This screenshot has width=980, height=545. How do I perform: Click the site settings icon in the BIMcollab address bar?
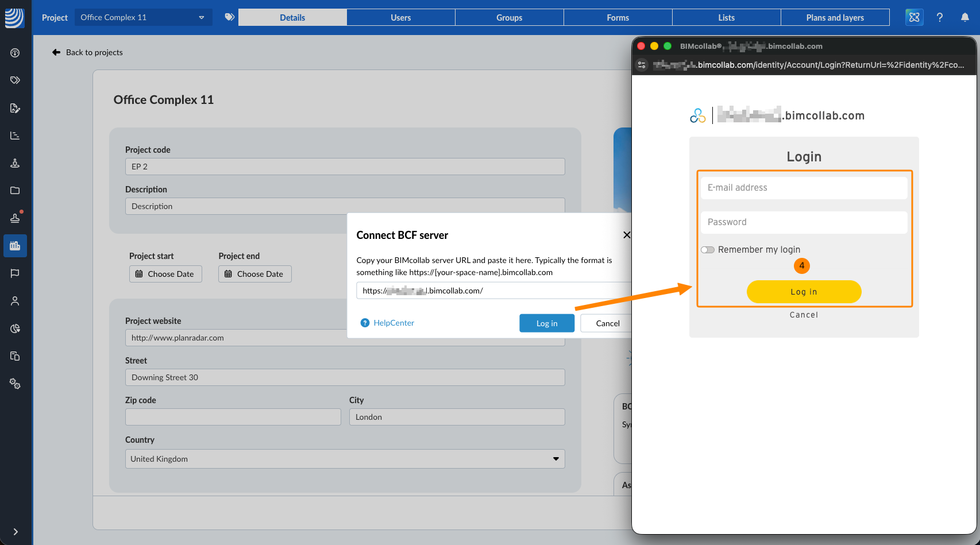(x=642, y=65)
